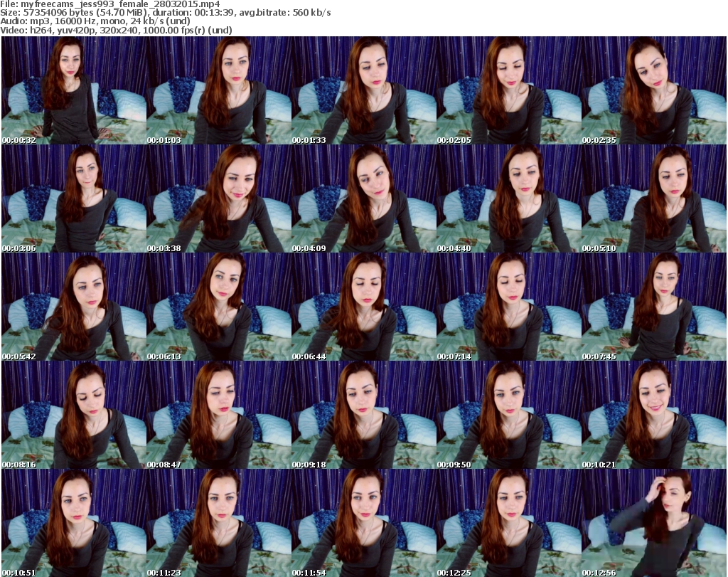Open the thumbnail timestamped 00:06:44
This screenshot has height=577, width=728.
(364, 307)
